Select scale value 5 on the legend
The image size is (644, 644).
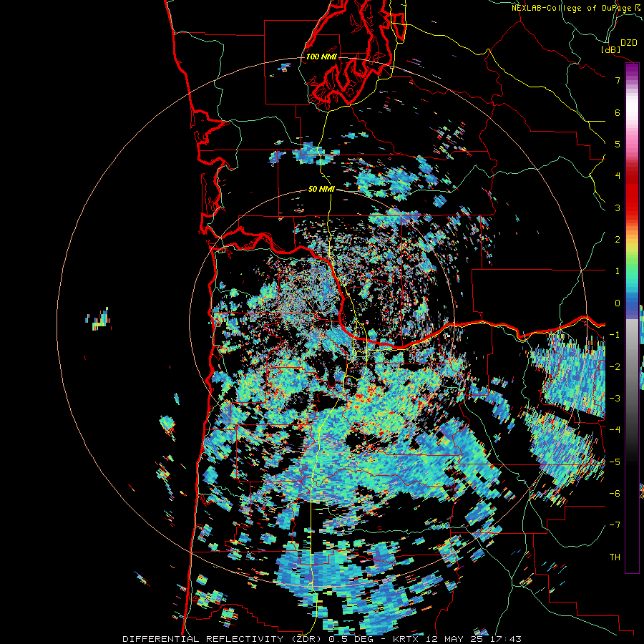tap(618, 144)
